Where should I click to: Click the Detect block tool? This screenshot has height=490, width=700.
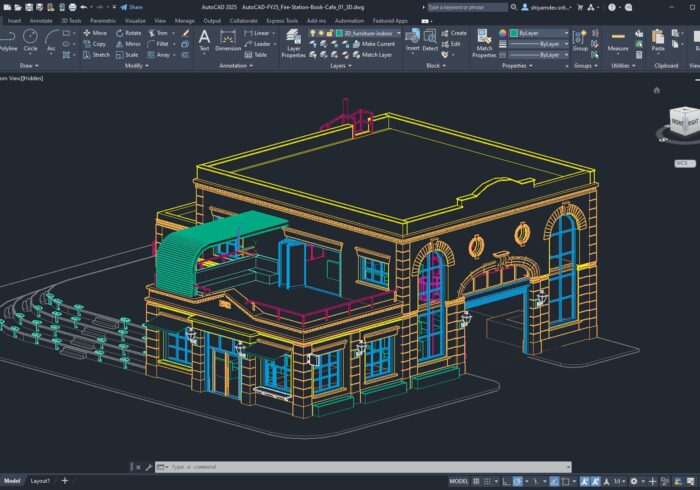coord(430,40)
